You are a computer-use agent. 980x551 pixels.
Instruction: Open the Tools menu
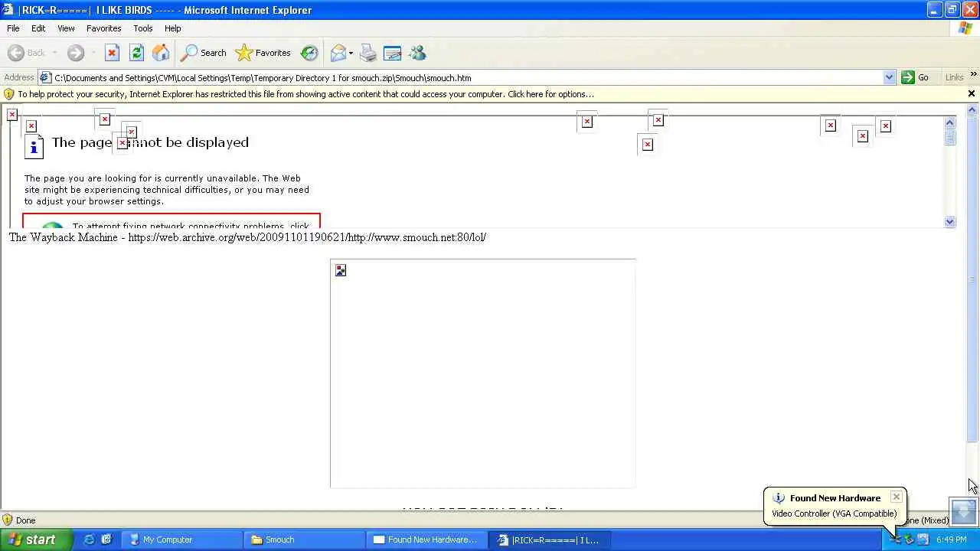tap(143, 28)
